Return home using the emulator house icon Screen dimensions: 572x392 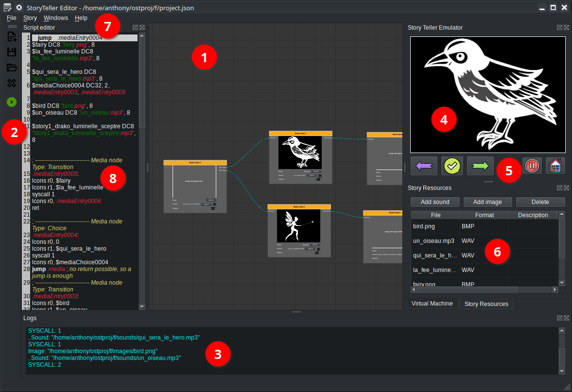point(555,166)
